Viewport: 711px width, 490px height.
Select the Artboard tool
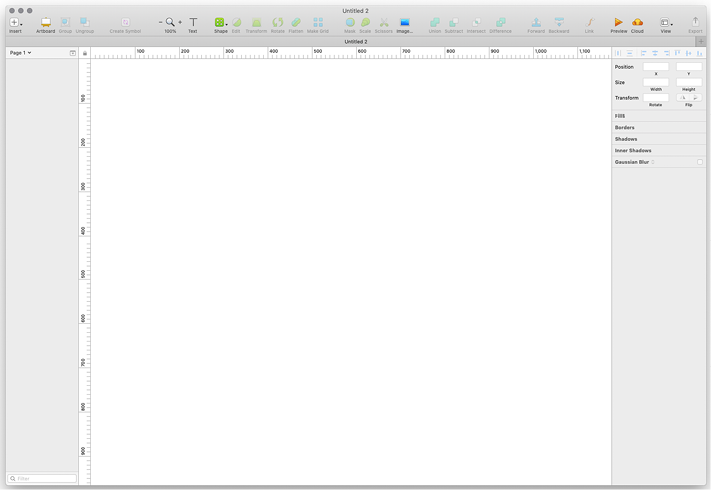pyautogui.click(x=46, y=22)
